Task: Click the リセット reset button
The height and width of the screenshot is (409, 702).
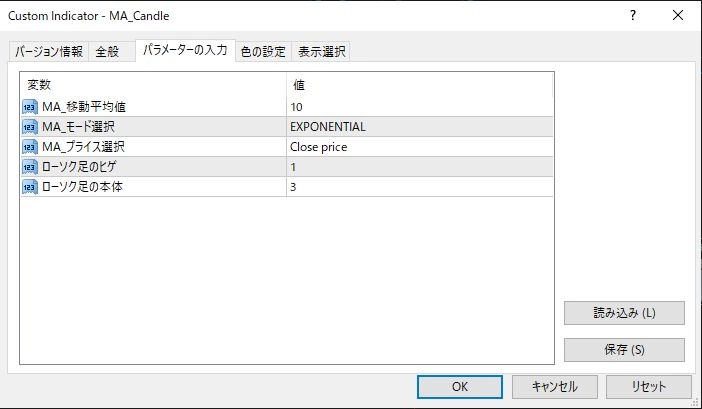Action: [648, 386]
